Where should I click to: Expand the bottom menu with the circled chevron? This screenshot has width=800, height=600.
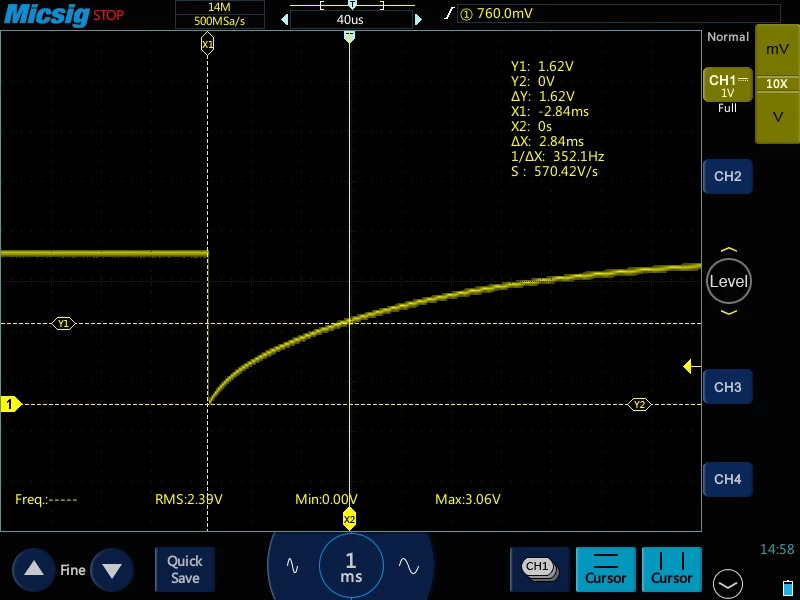coord(728,584)
